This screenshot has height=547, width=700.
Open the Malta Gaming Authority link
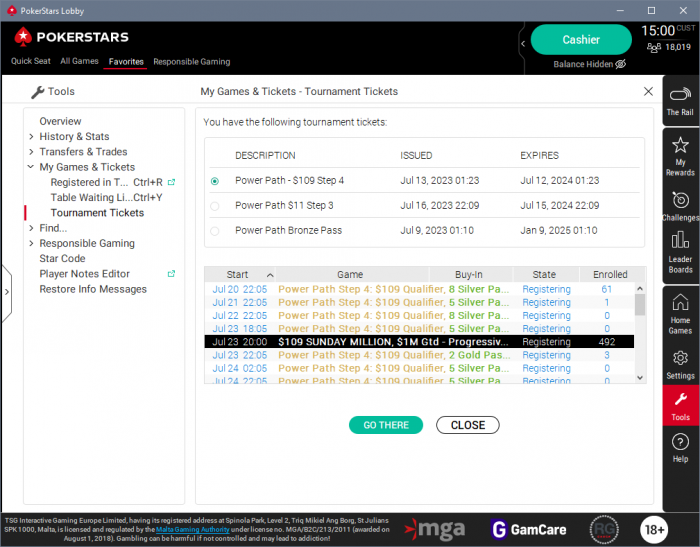tap(192, 530)
